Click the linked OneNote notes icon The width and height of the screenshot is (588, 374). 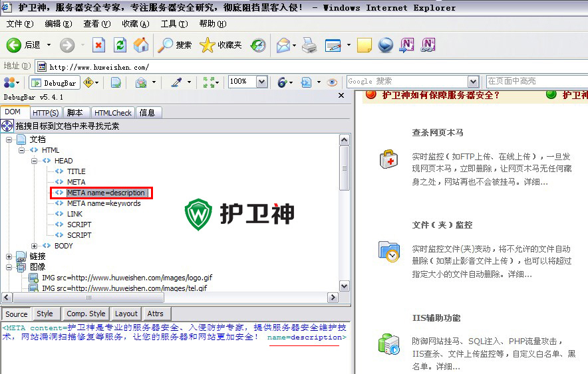point(428,45)
